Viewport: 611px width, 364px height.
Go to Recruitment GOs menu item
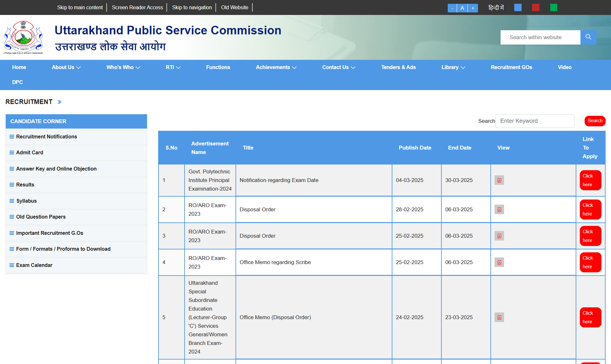pos(511,67)
